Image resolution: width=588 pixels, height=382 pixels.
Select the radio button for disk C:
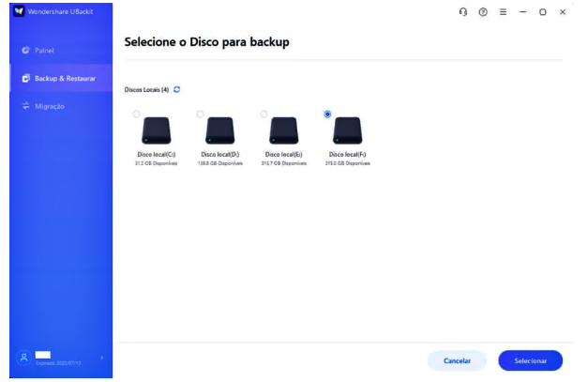(x=137, y=114)
